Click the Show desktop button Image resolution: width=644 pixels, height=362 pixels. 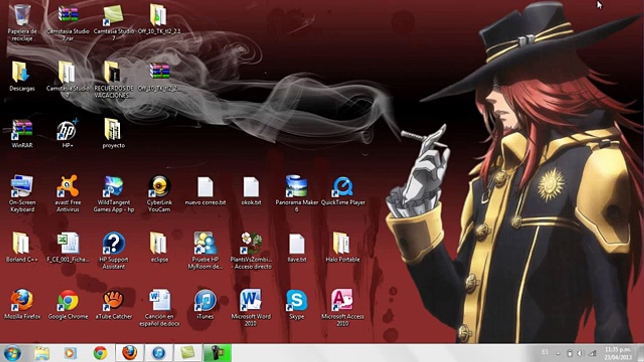[x=640, y=353]
